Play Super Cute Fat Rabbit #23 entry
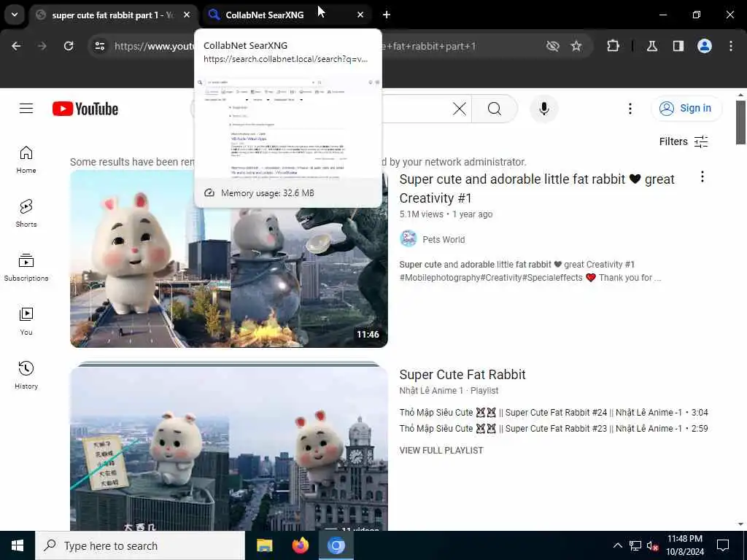Viewport: 747px width, 560px height. click(x=554, y=429)
